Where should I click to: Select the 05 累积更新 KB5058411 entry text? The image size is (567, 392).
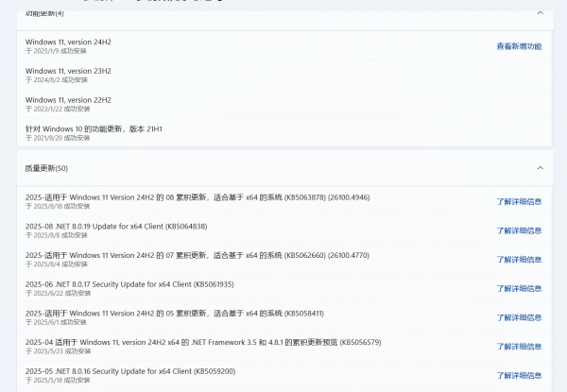tap(175, 314)
